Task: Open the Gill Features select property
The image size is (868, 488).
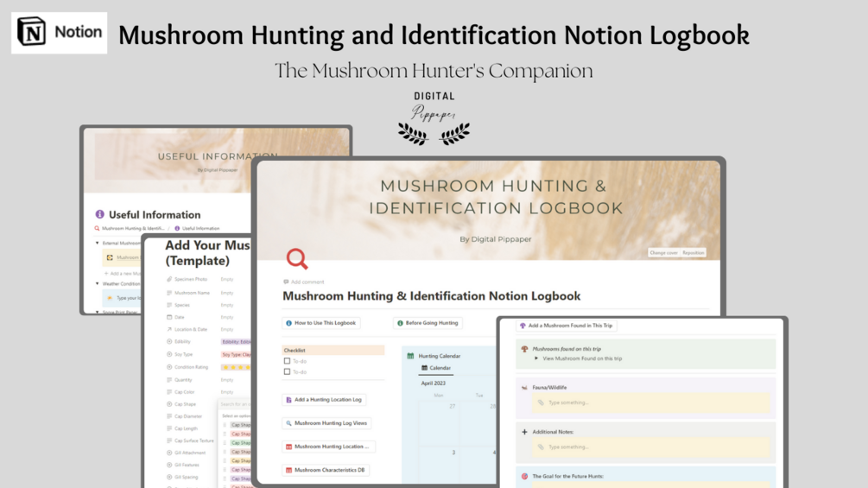Action: pyautogui.click(x=183, y=466)
